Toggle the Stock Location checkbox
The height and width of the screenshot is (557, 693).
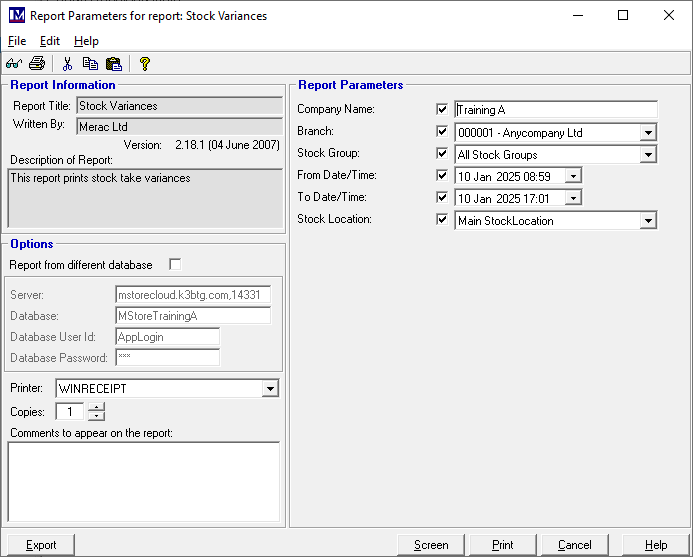tap(442, 219)
